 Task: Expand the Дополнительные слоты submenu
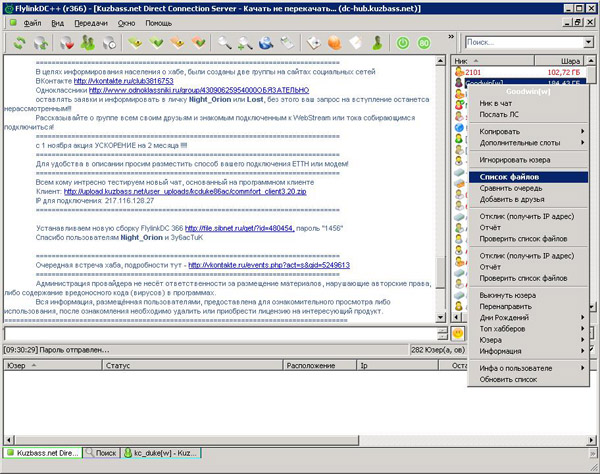[528, 142]
